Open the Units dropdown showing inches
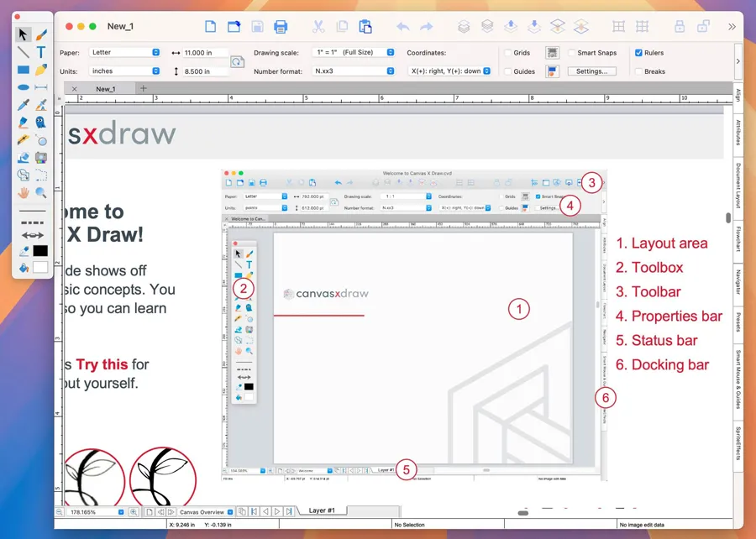 (x=123, y=71)
